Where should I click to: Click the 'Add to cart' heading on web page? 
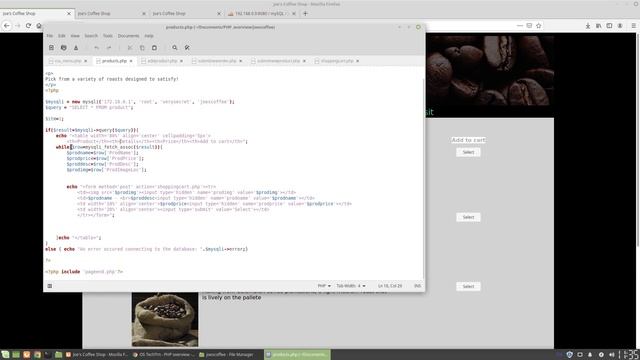point(468,140)
